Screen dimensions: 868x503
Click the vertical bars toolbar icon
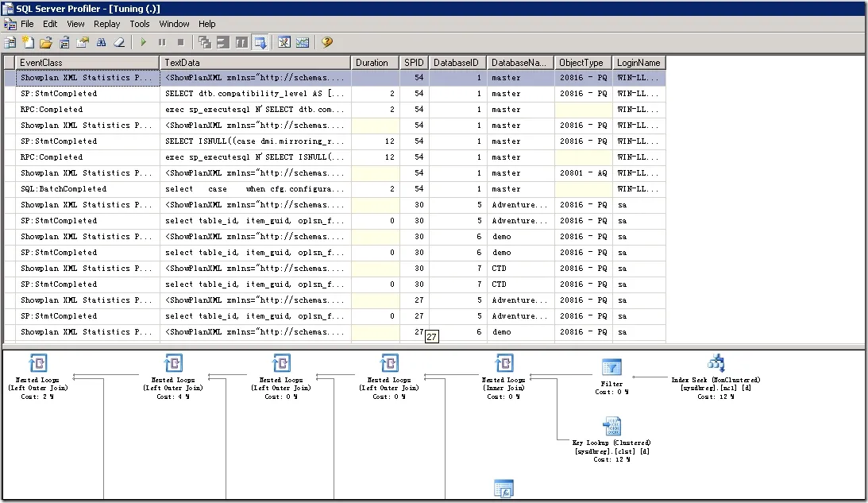point(241,42)
